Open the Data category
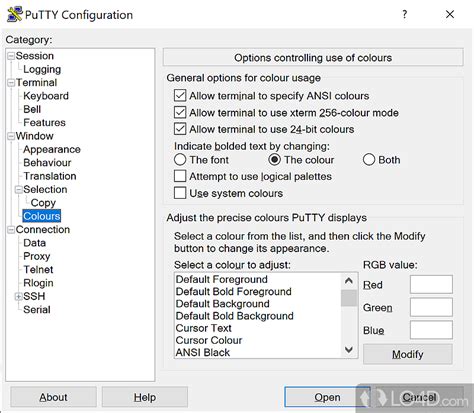This screenshot has height=413, width=474. (x=34, y=243)
